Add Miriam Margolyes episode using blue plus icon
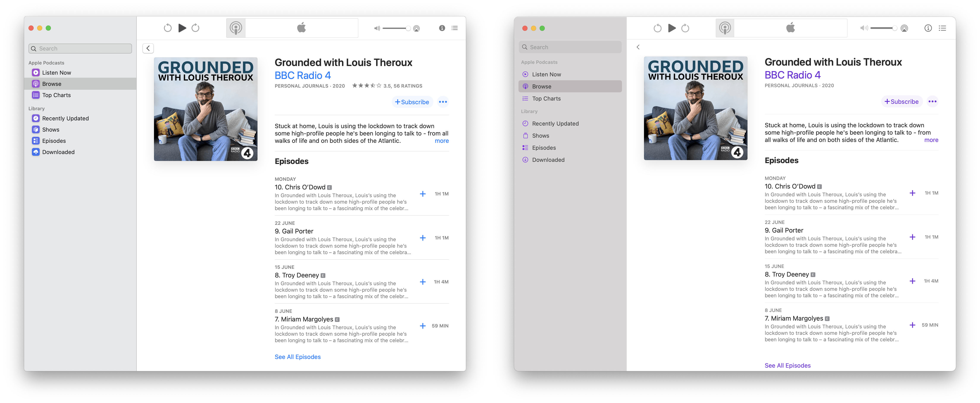Viewport: 980px width, 403px height. coord(423,326)
